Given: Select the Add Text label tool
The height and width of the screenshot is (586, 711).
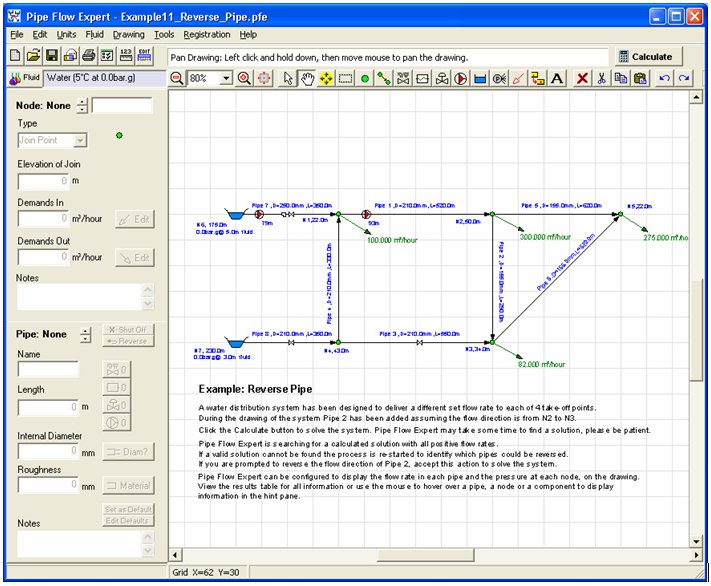Looking at the screenshot, I should pyautogui.click(x=557, y=78).
